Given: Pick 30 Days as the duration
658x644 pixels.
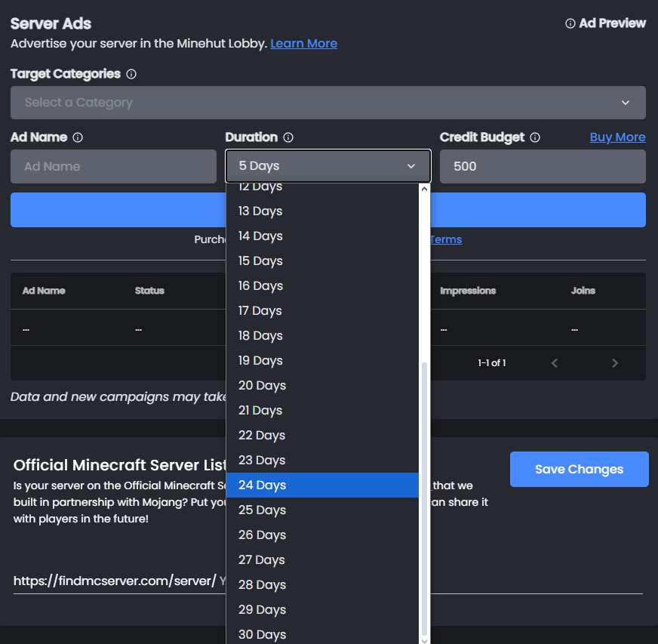Looking at the screenshot, I should tap(323, 634).
